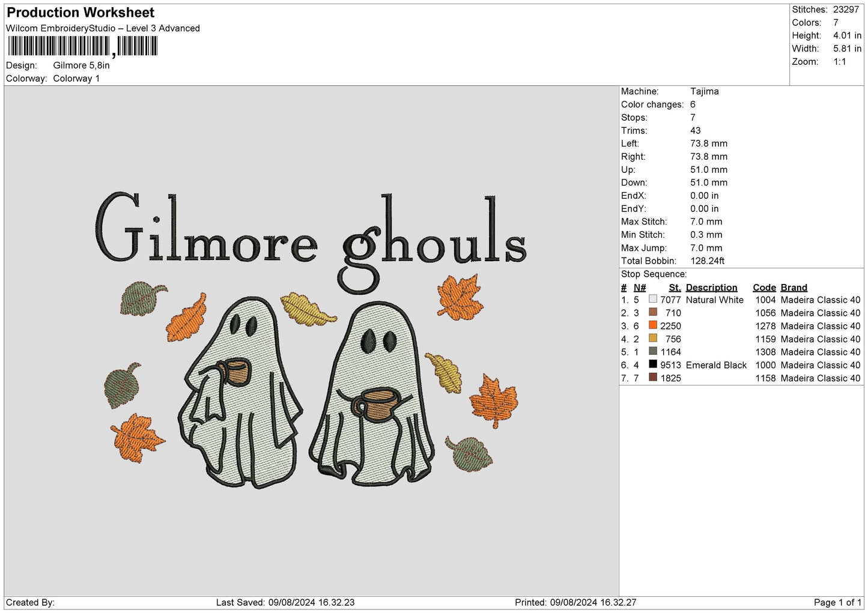
Task: Click the 'Colorway 1' value
Action: (76, 79)
